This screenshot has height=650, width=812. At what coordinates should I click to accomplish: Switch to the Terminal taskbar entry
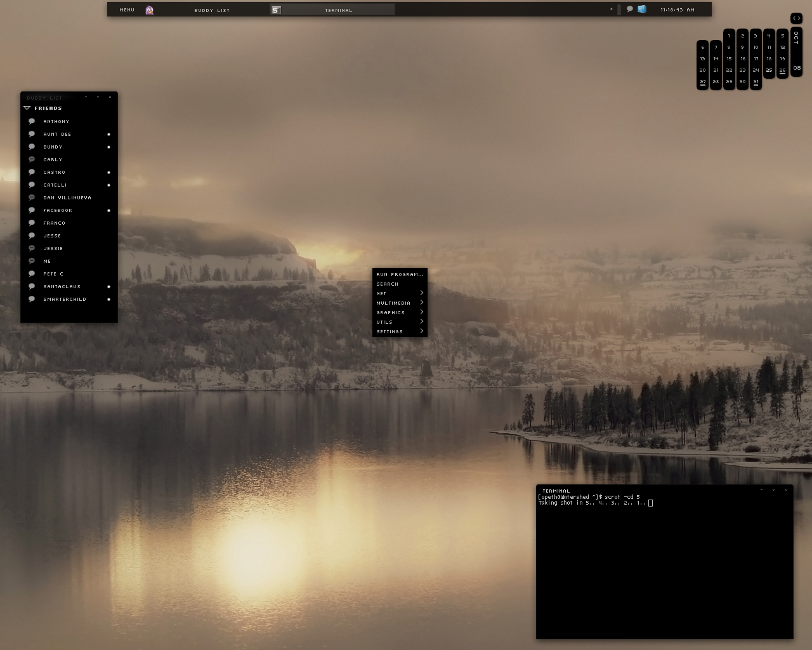click(x=332, y=10)
